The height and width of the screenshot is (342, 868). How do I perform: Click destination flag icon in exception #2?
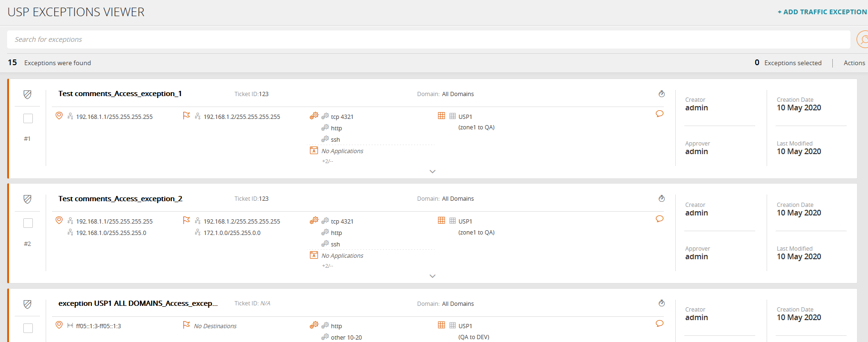click(x=187, y=220)
